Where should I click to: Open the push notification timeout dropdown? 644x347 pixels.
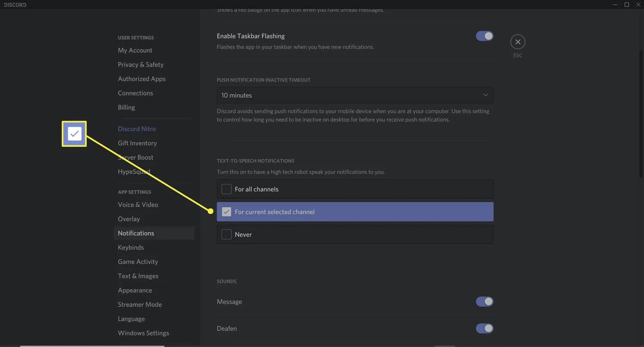click(355, 95)
